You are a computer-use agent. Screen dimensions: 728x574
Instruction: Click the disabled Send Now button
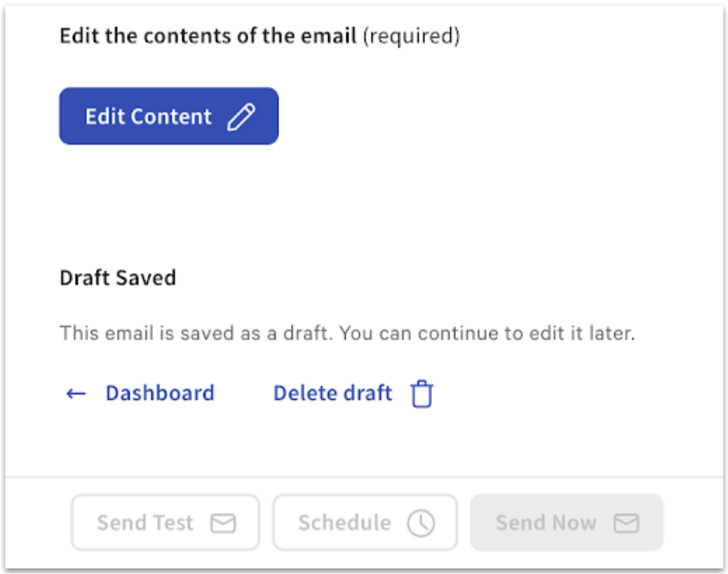tap(566, 522)
